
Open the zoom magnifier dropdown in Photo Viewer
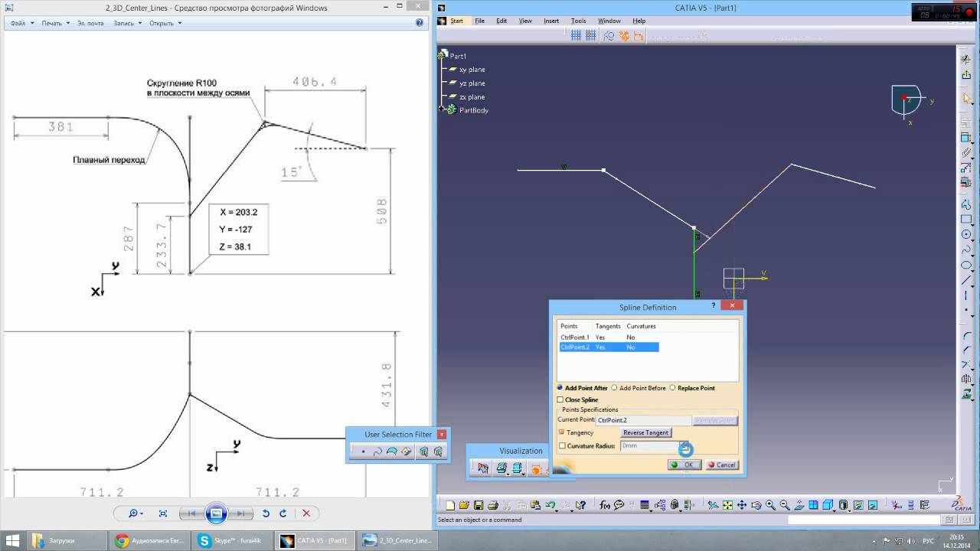[136, 514]
